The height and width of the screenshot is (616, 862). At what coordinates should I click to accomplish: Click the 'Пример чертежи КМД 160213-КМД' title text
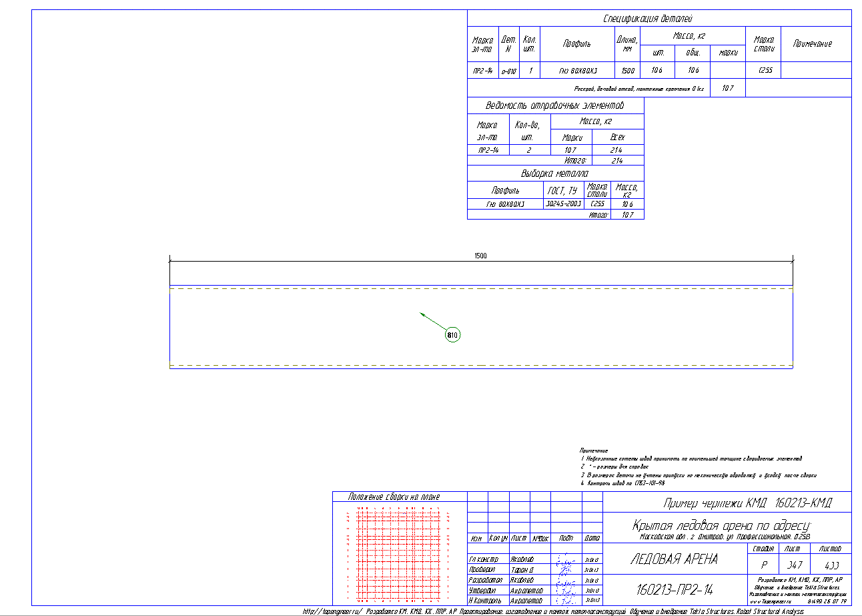pyautogui.click(x=747, y=503)
